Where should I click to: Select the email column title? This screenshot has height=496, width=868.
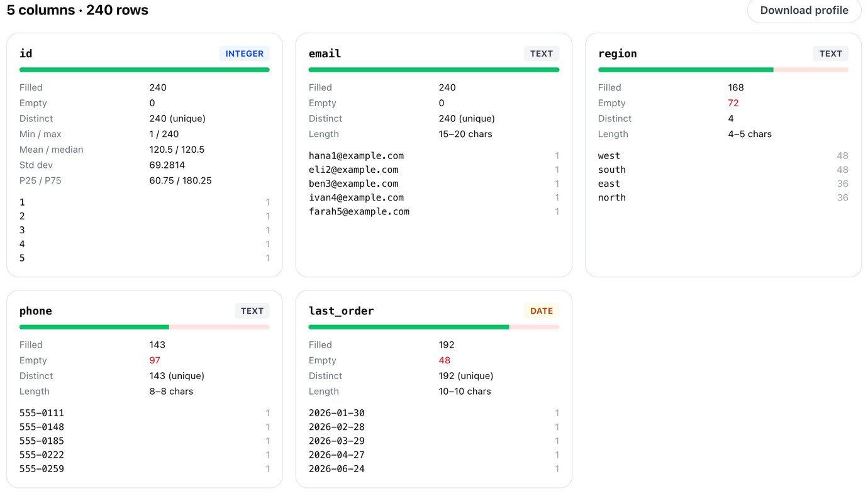(x=325, y=53)
